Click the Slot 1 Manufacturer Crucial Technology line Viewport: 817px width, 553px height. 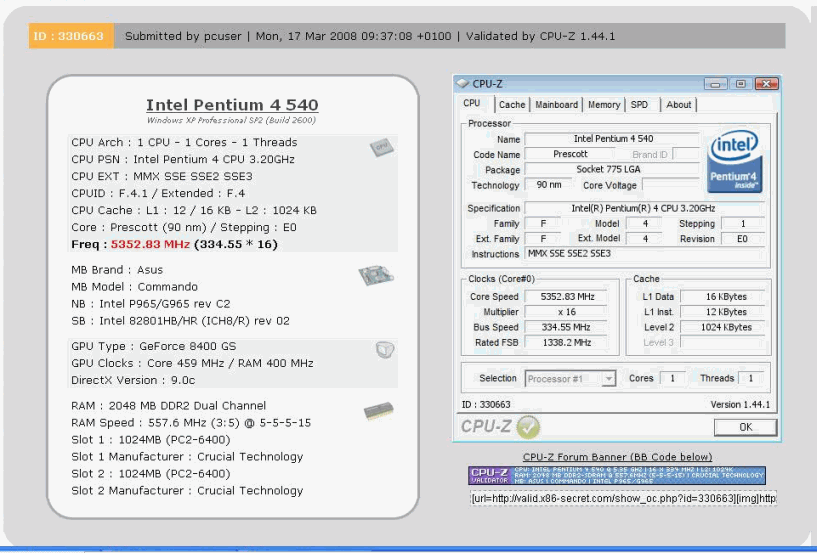[x=187, y=457]
